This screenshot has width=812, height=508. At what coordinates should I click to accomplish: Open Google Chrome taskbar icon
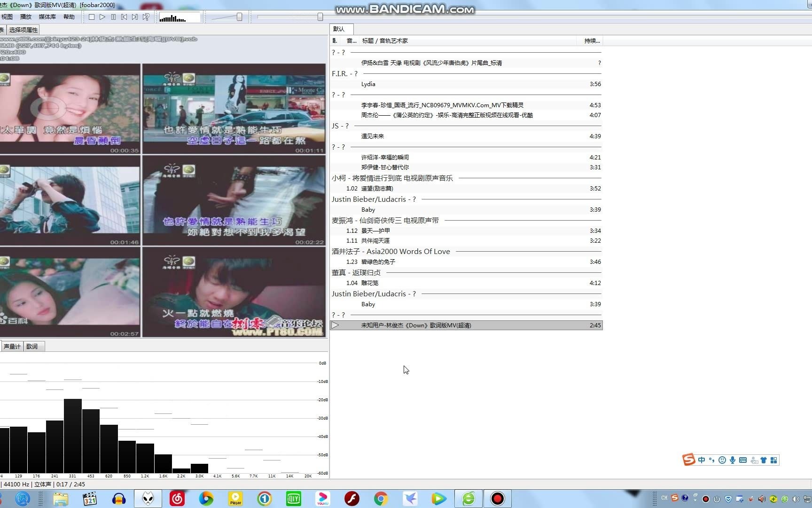coord(381,499)
